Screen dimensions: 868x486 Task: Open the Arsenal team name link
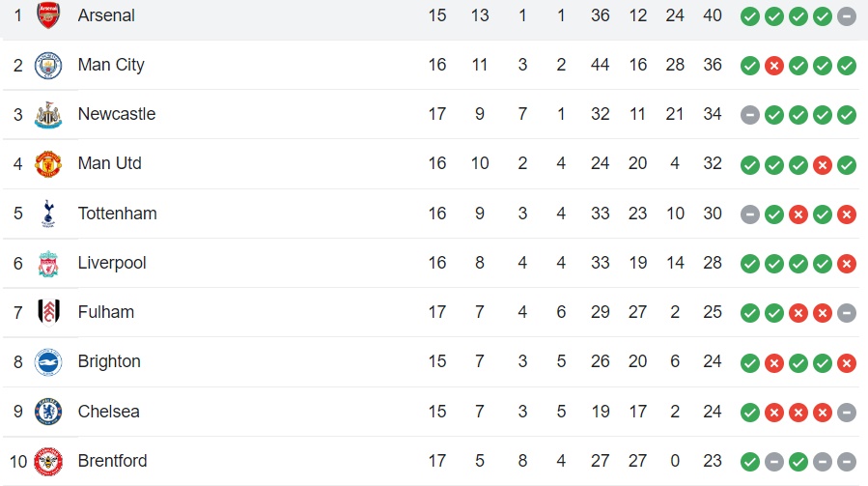[x=106, y=15]
